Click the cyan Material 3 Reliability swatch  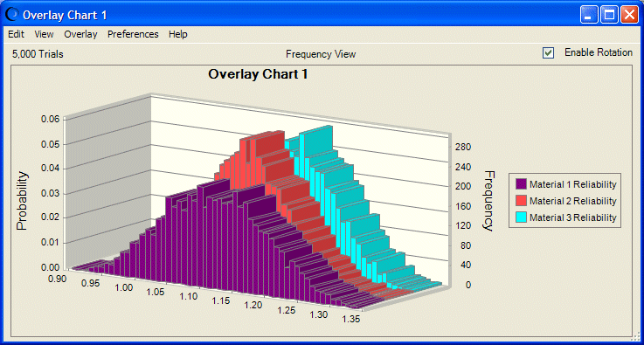(x=521, y=217)
